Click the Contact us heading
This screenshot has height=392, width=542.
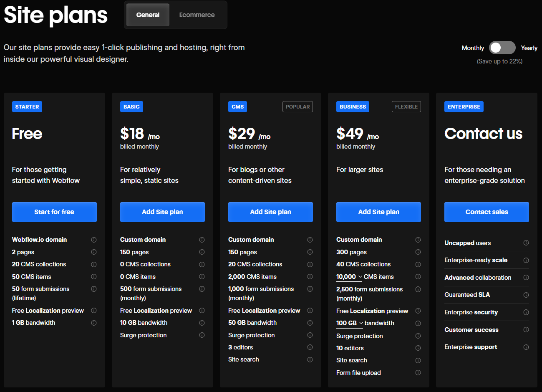pyautogui.click(x=483, y=134)
